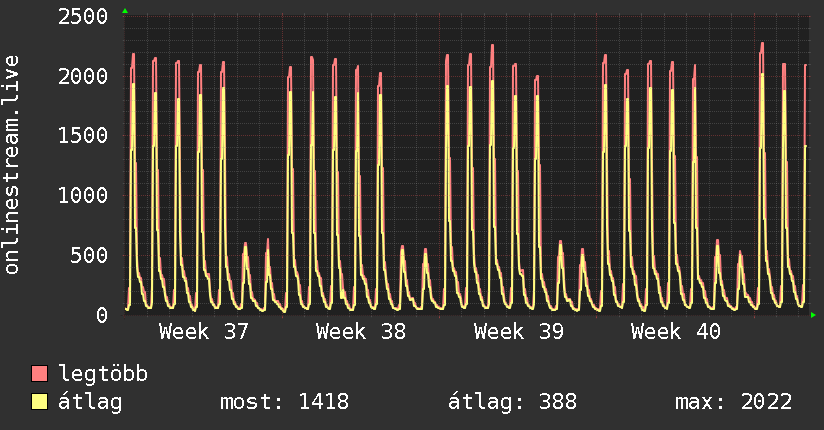Screen dimensions: 824x430
Task: Click the 500 y-axis label
Action: pos(89,255)
